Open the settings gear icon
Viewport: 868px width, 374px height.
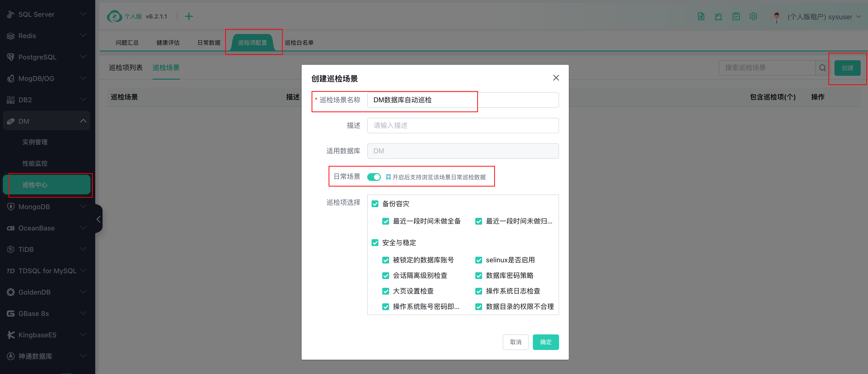pyautogui.click(x=753, y=17)
